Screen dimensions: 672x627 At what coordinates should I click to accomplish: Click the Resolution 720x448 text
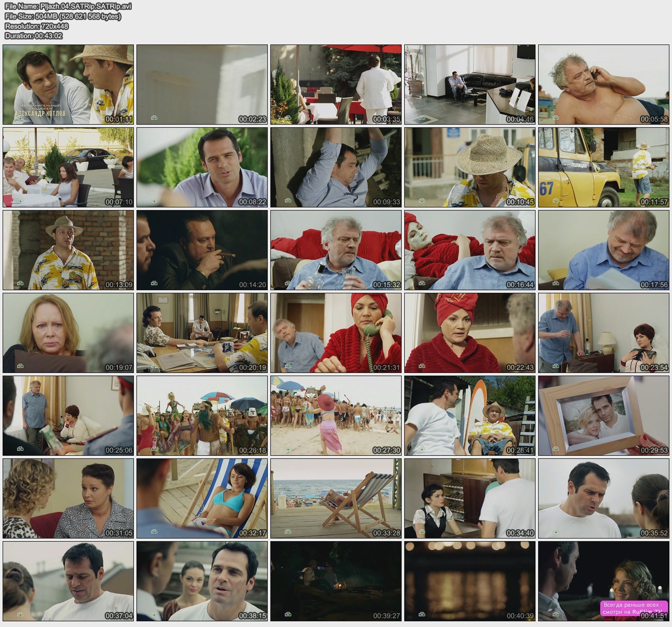click(x=37, y=26)
